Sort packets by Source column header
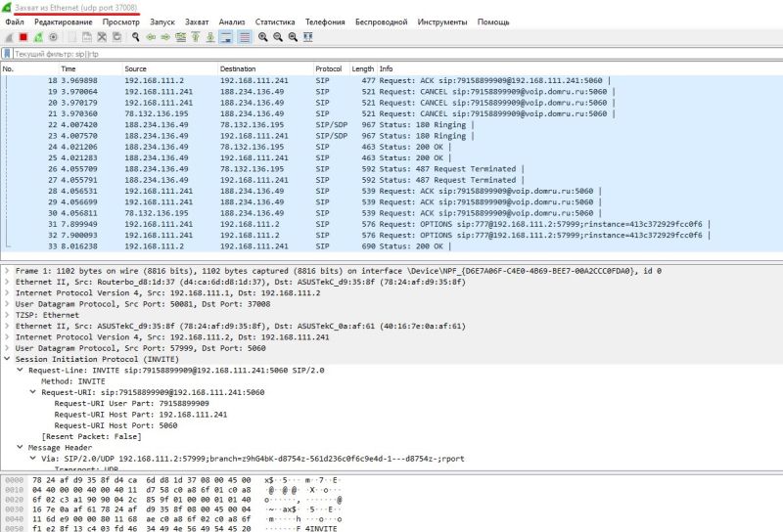This screenshot has height=532, width=783. pos(169,68)
